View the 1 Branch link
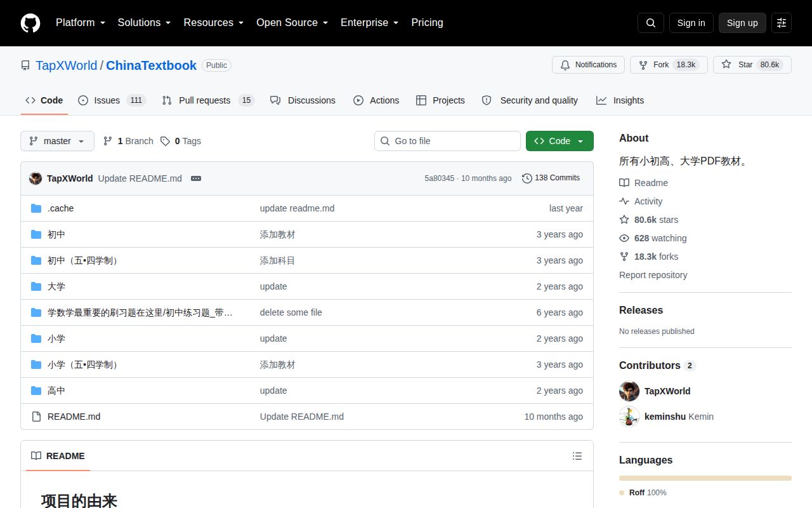Screen dimensions: 812x508 128,141
